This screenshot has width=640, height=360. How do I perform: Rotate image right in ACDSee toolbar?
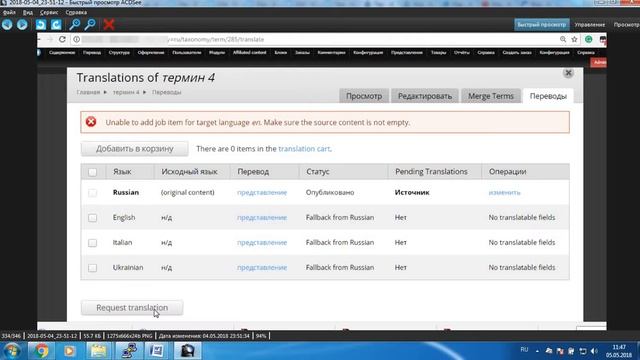click(x=56, y=24)
